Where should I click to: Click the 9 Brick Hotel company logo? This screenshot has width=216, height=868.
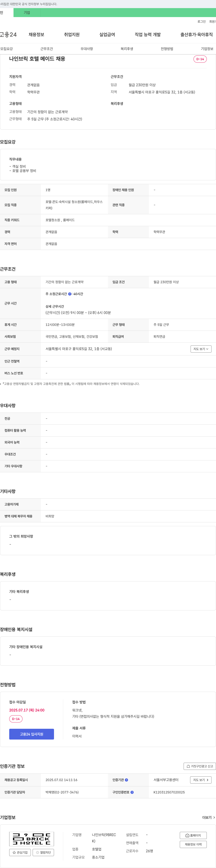(31, 839)
